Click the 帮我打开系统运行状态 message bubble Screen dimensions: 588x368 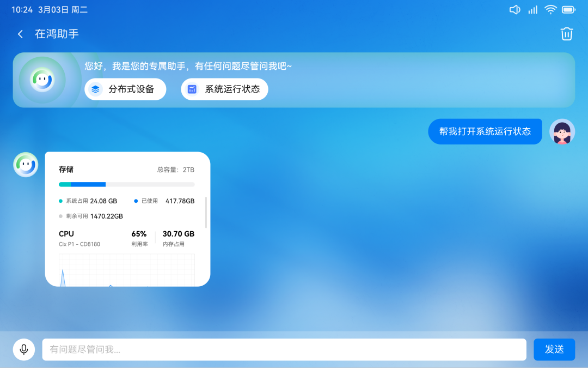click(485, 131)
